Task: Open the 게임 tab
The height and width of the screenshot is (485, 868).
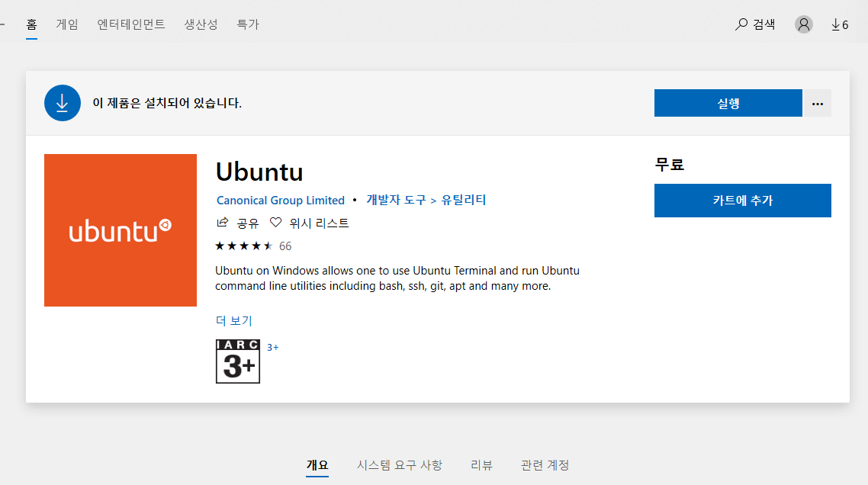Action: (x=67, y=24)
